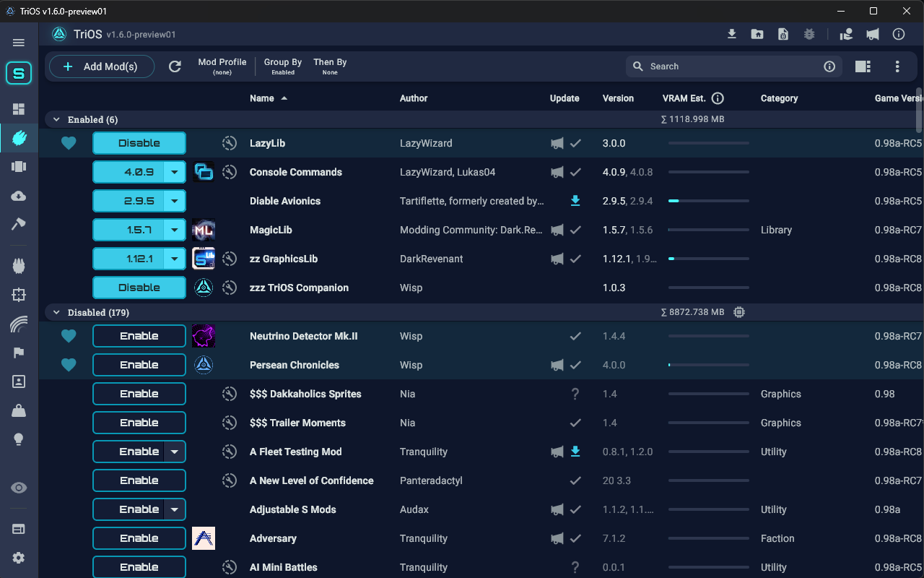Click the bug report icon in header

(x=809, y=34)
